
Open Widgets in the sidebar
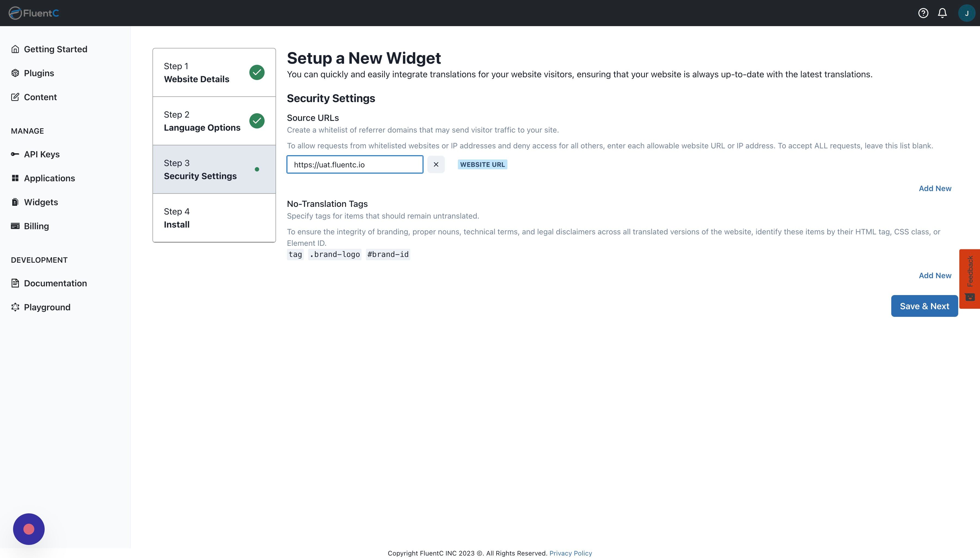point(41,202)
